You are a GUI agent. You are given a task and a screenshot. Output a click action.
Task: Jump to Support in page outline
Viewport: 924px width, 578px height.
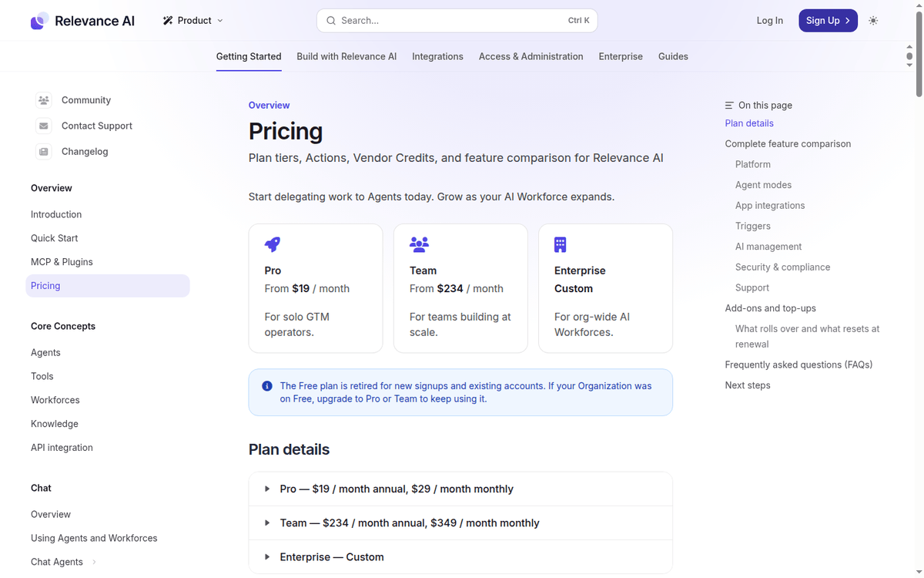coord(752,287)
